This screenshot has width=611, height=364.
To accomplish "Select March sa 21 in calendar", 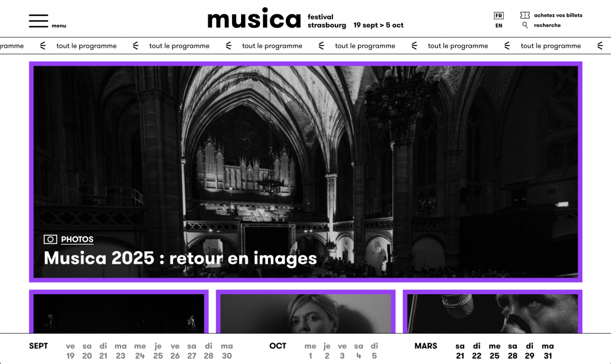I will click(459, 351).
